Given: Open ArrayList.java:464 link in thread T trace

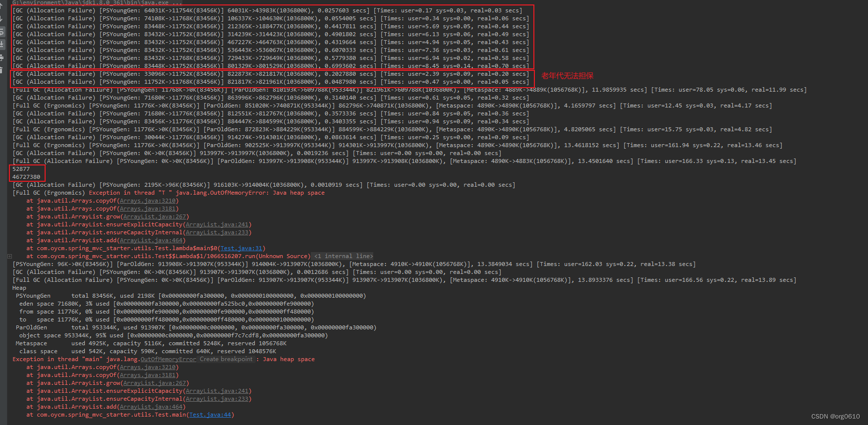Looking at the screenshot, I should pos(151,240).
